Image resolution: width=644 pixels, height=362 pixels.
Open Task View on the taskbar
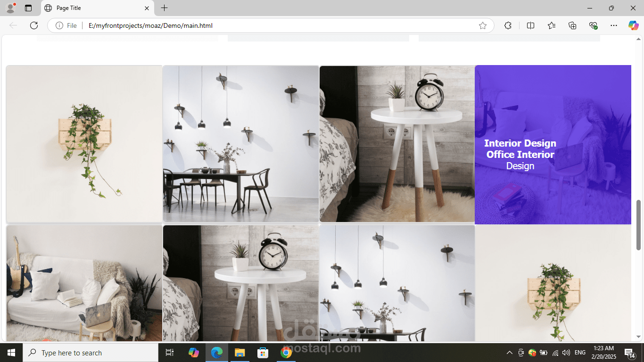tap(169, 352)
